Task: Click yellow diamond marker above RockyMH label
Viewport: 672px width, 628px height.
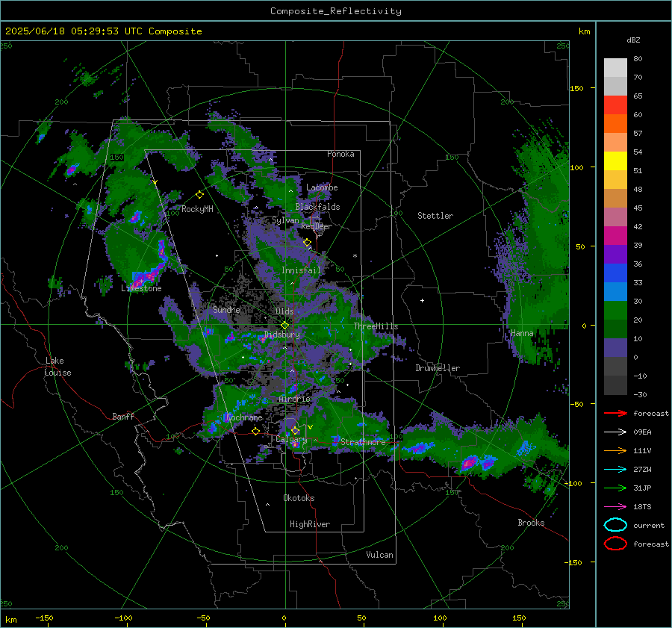Action: (x=199, y=195)
